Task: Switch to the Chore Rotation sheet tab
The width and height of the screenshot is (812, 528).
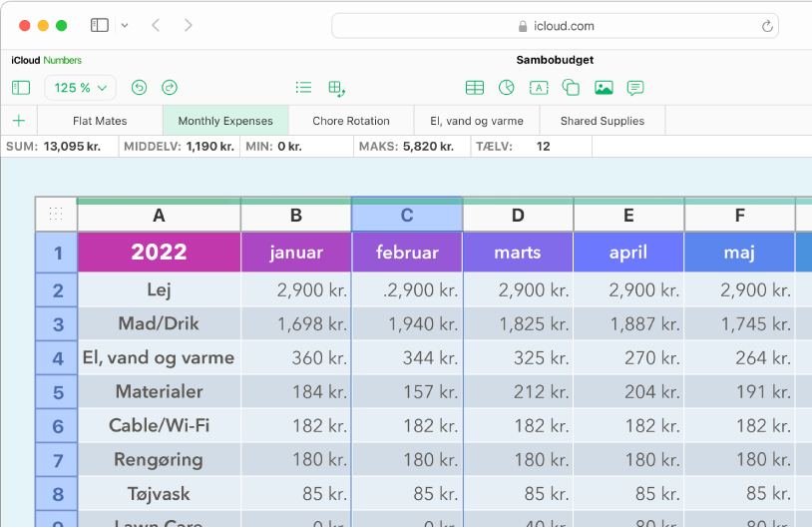Action: pos(351,121)
